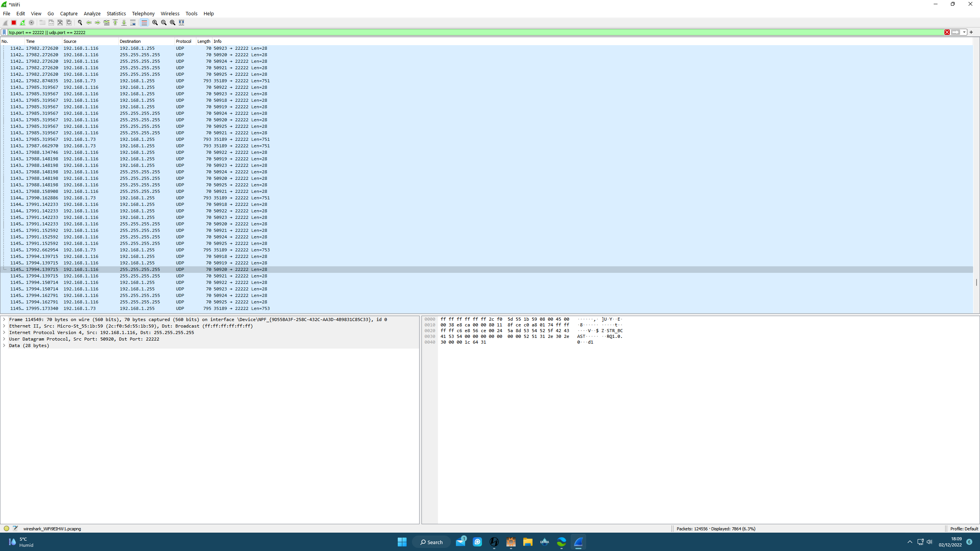Open the Statistics menu
This screenshot has height=551, width=980.
point(116,13)
